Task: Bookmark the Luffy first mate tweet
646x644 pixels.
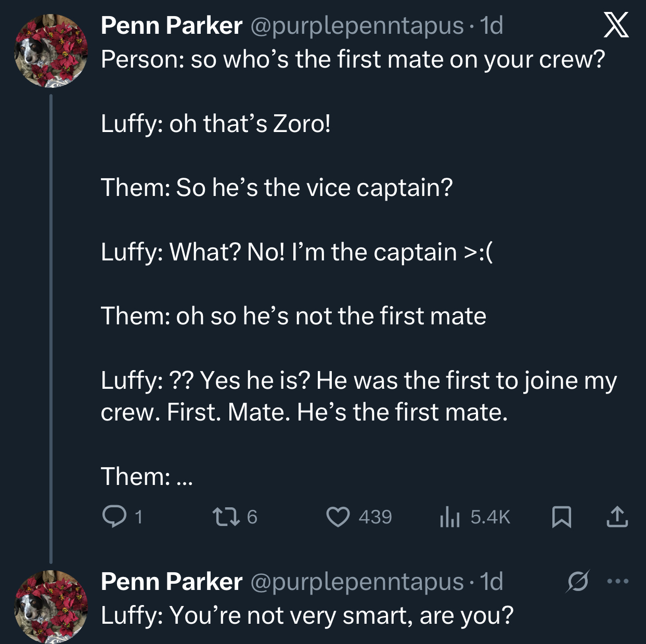Action: [561, 517]
